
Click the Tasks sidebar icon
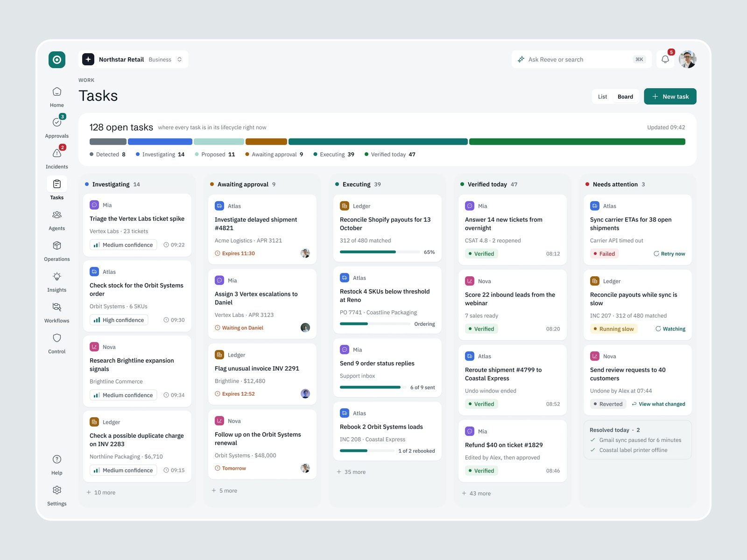click(x=57, y=184)
